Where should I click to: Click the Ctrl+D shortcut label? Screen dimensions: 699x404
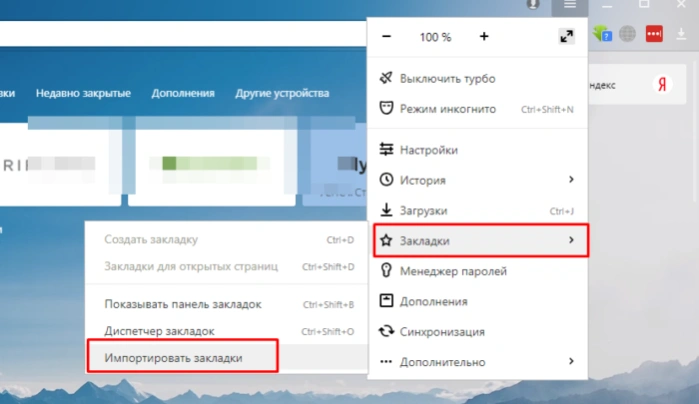pos(340,240)
